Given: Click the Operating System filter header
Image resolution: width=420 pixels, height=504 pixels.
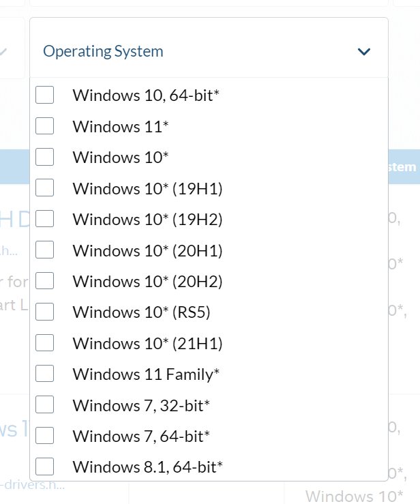Looking at the screenshot, I should point(209,48).
